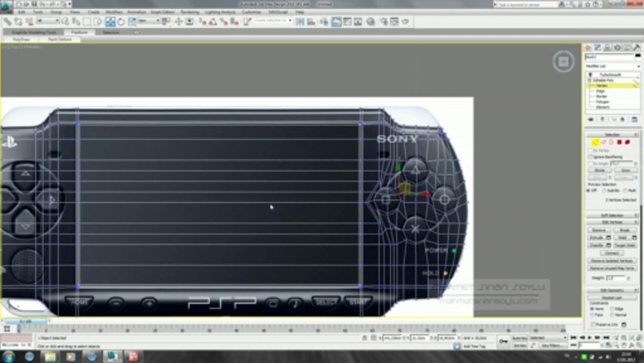Image resolution: width=644 pixels, height=363 pixels.
Task: Click the Target Weld button
Action: (x=625, y=245)
